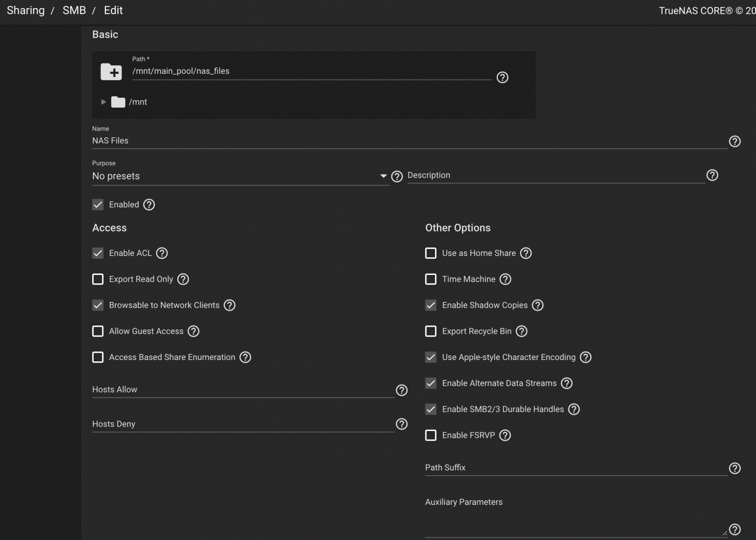Viewport: 756px width, 540px height.
Task: Check Export Recycle Bin option
Action: (430, 332)
